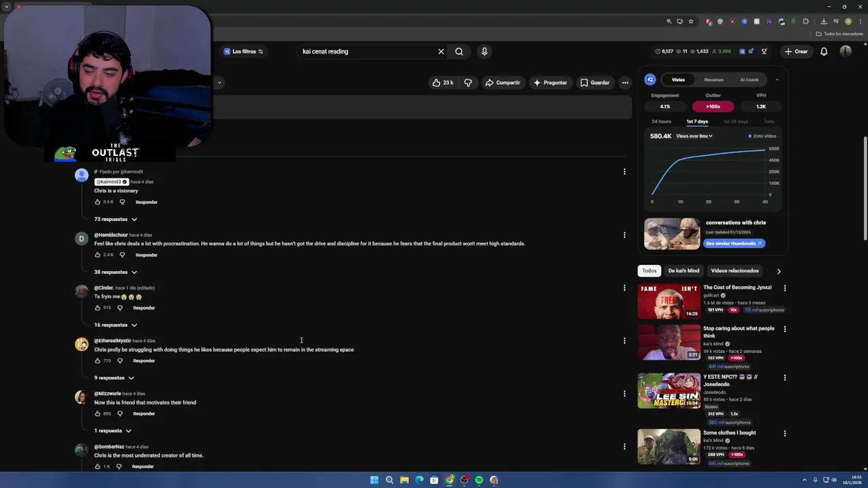This screenshot has height=488, width=868.
Task: Expand 16 respuestas under Cinder comment
Action: click(x=115, y=325)
